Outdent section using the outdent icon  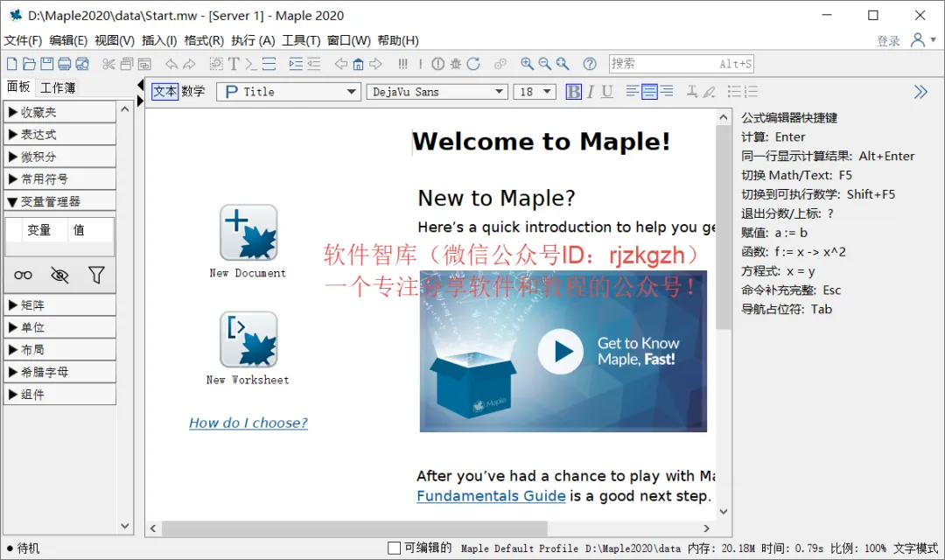(313, 64)
